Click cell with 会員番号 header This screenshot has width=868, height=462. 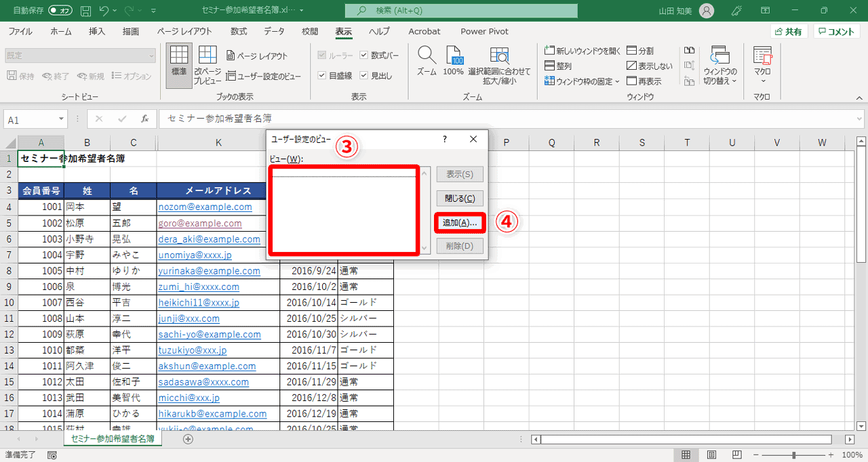(41, 191)
